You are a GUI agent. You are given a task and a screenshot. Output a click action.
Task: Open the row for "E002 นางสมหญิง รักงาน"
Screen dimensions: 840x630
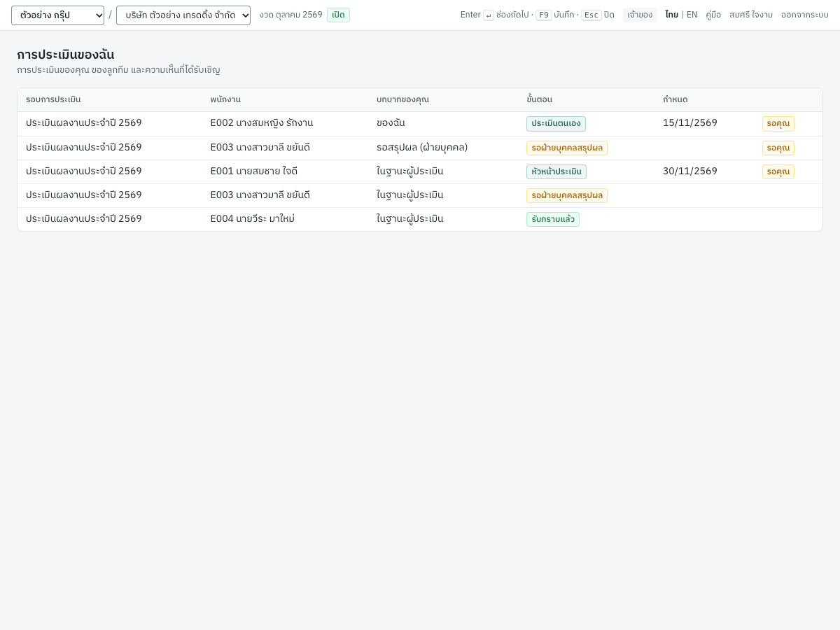coord(420,124)
